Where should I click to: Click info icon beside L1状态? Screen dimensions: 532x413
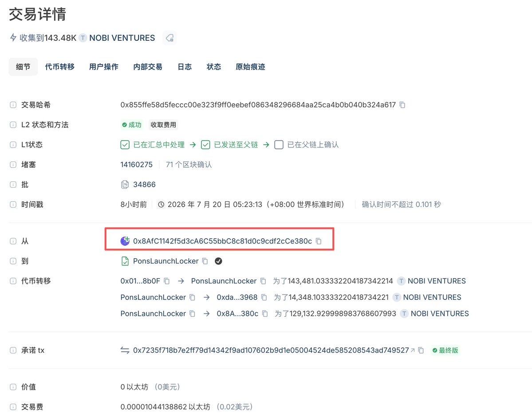pos(13,145)
